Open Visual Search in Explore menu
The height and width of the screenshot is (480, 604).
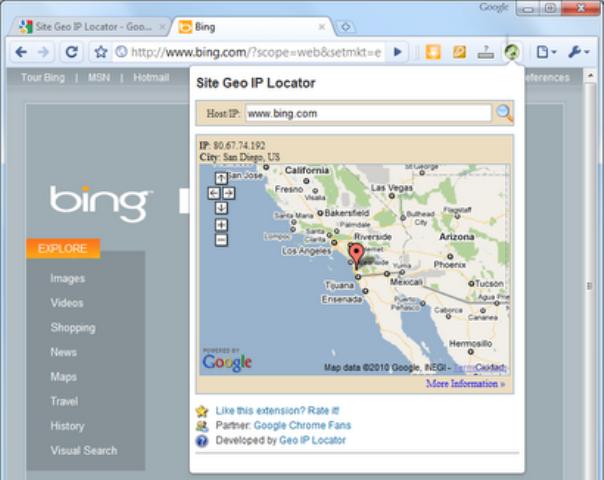pos(84,450)
